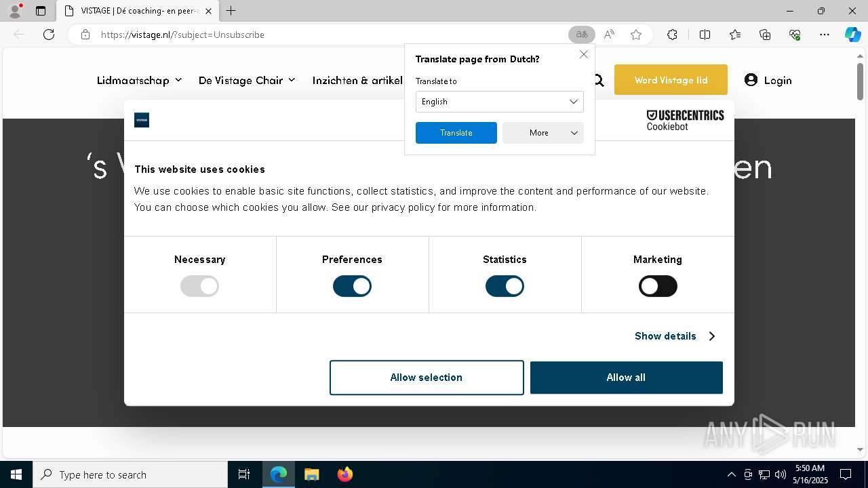Image resolution: width=868 pixels, height=488 pixels.
Task: Toggle split screen view icon
Action: pos(705,35)
